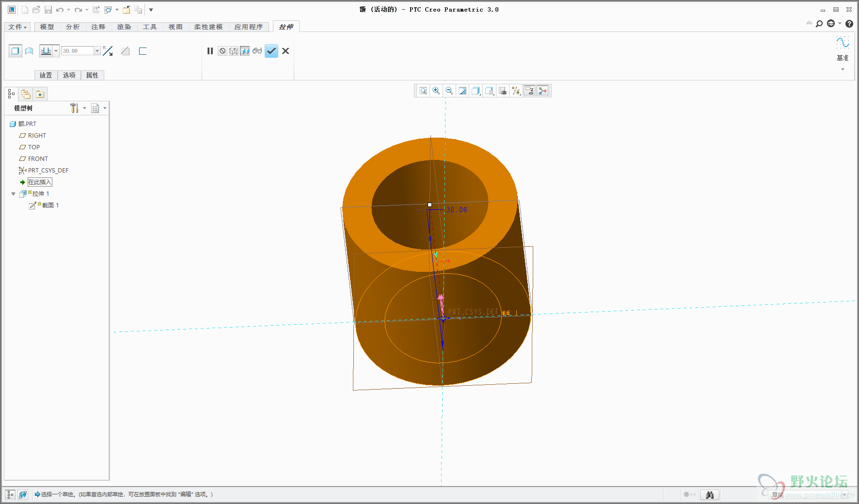Switch to the 工具 ribbon tab
The width and height of the screenshot is (859, 504).
[x=150, y=27]
